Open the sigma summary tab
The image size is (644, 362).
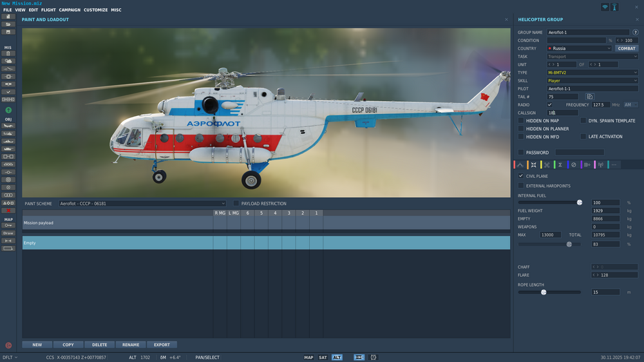point(560,165)
